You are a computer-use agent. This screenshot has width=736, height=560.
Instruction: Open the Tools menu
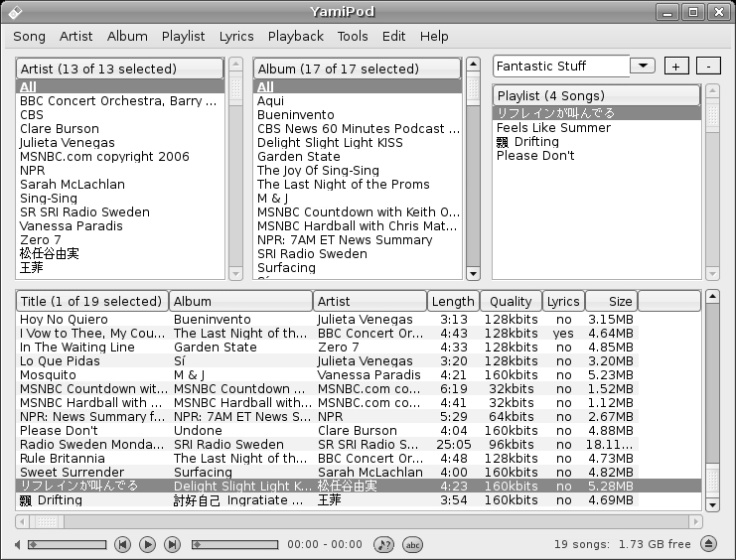click(x=352, y=36)
